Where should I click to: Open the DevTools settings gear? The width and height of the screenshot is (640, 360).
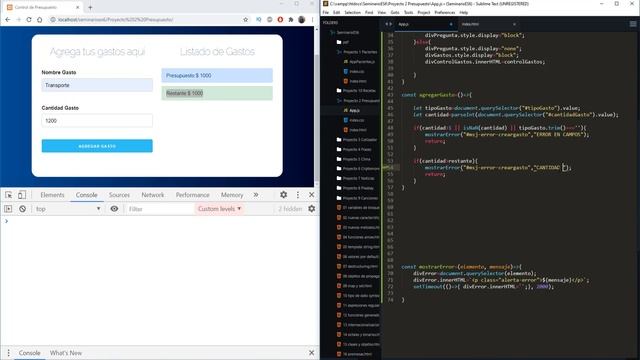pos(284,195)
